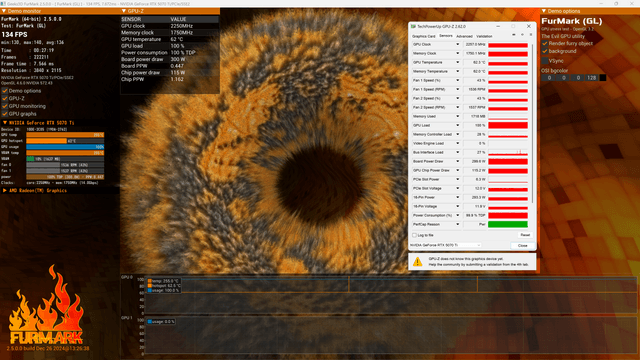The width and height of the screenshot is (640, 360).
Task: Open the Power Consumption (%) dropdown
Action: tap(457, 215)
